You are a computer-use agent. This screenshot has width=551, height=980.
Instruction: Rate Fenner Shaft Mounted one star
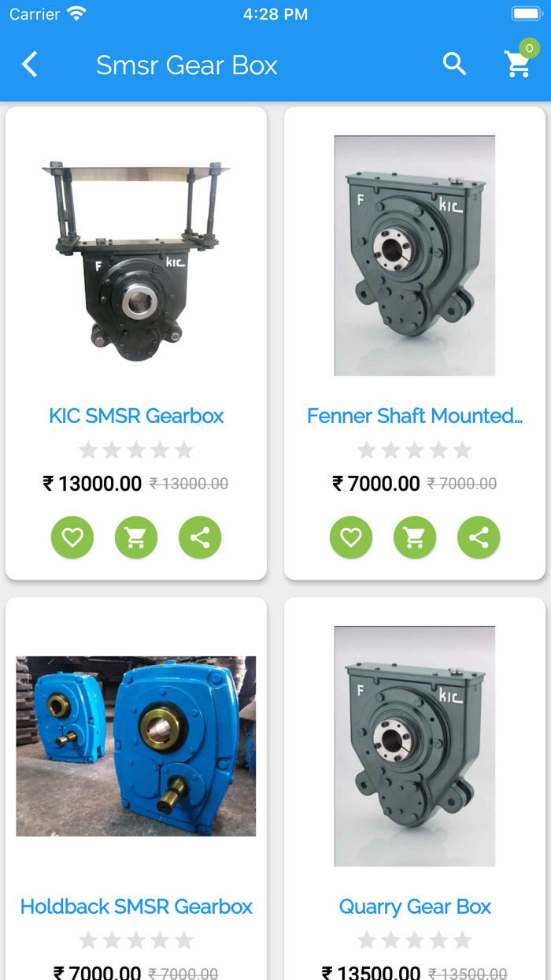click(x=367, y=450)
